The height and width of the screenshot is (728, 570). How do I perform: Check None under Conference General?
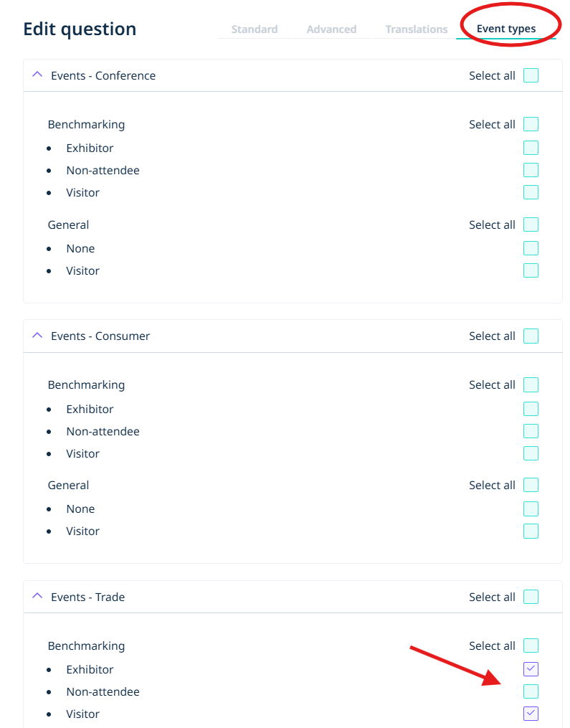coord(531,248)
